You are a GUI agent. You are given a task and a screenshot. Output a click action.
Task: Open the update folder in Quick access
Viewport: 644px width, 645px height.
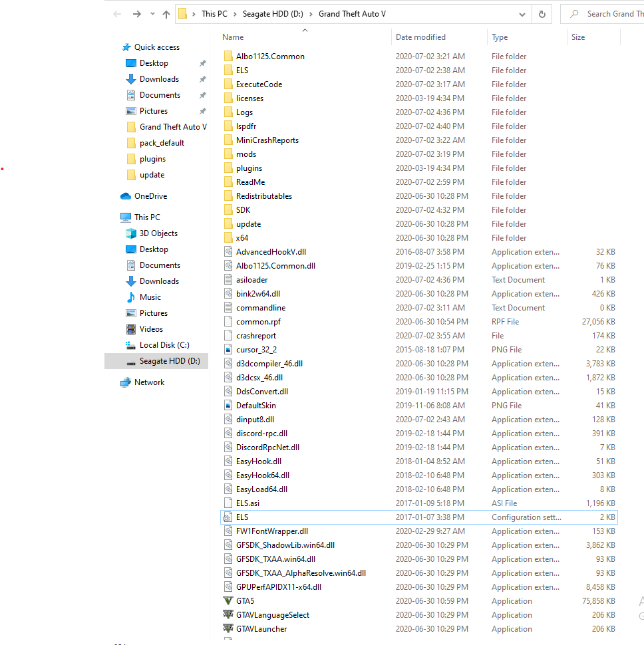(152, 176)
